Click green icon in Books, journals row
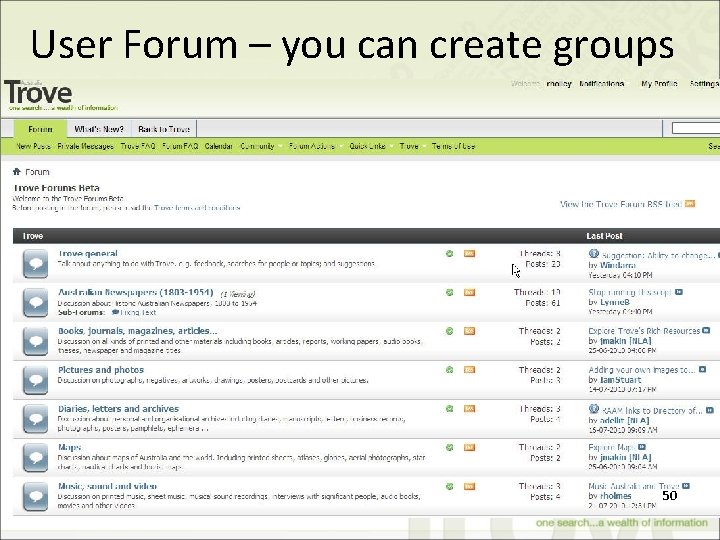720x540 pixels. click(450, 331)
